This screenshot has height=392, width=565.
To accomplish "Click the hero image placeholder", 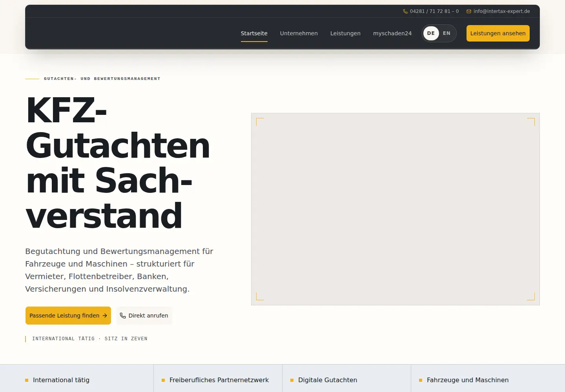I will (x=395, y=209).
